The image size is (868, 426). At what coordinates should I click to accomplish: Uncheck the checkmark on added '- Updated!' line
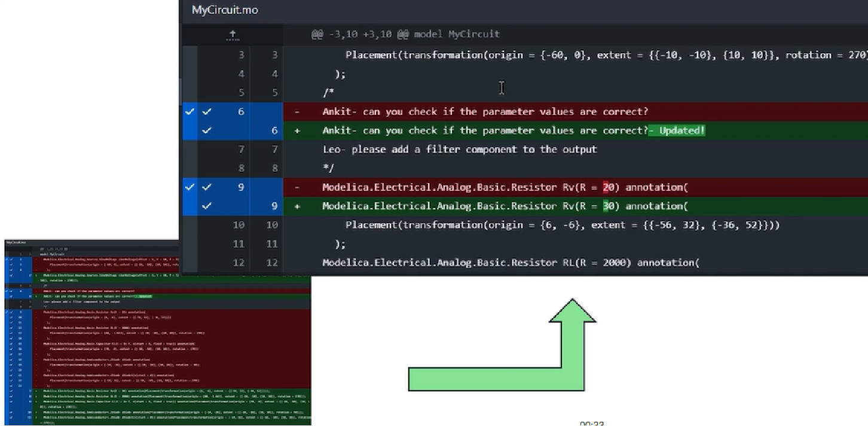pos(206,130)
